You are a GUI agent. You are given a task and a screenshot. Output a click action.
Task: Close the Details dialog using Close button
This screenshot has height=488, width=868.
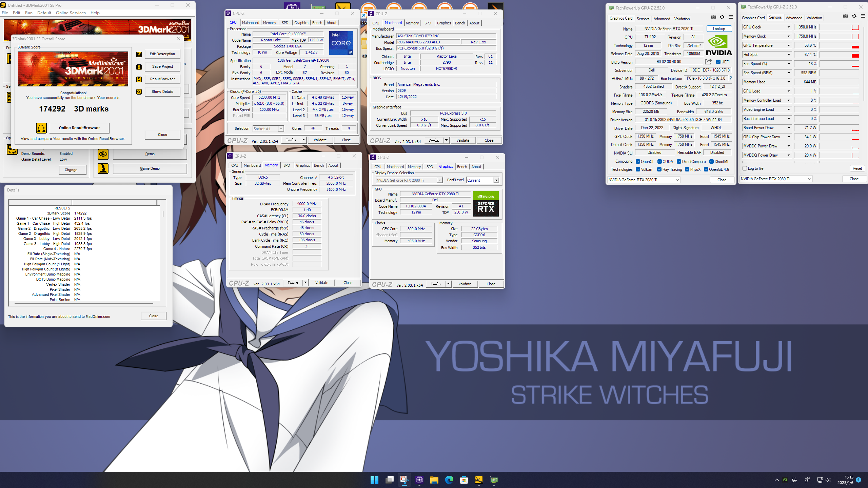154,316
